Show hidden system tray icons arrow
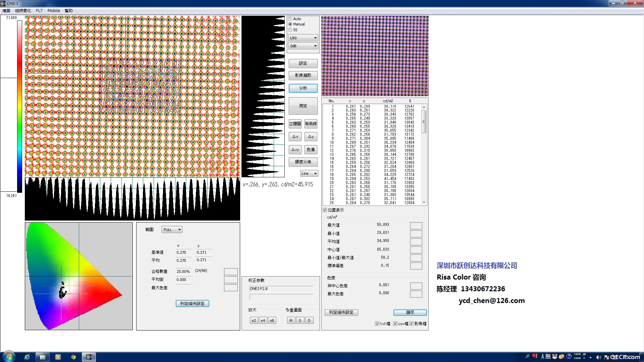 pyautogui.click(x=591, y=357)
